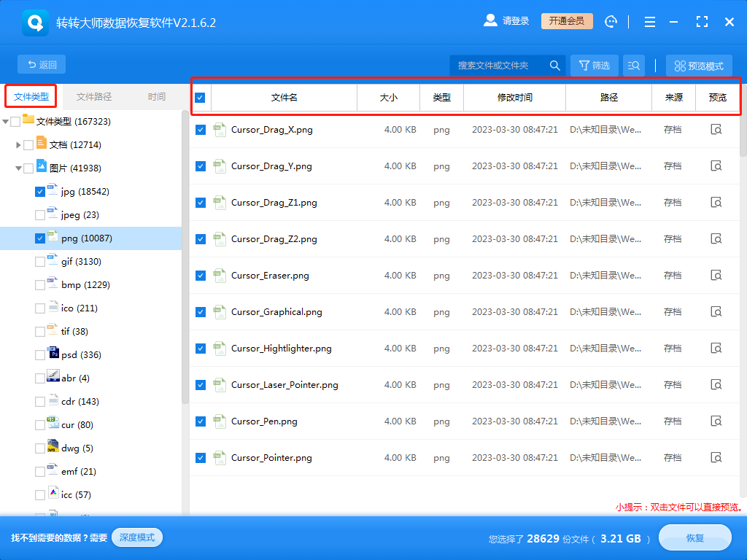Switch to the 时间 tab
Viewport: 747px width, 560px height.
157,97
